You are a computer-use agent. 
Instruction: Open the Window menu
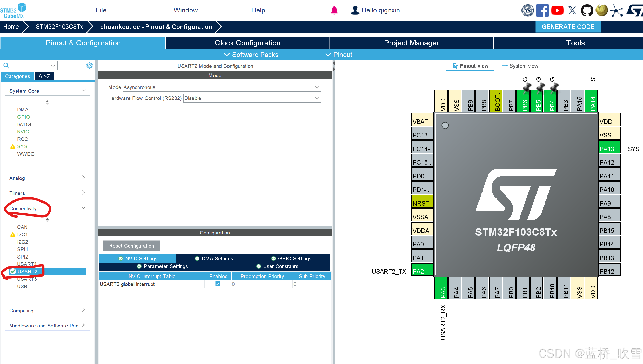186,10
